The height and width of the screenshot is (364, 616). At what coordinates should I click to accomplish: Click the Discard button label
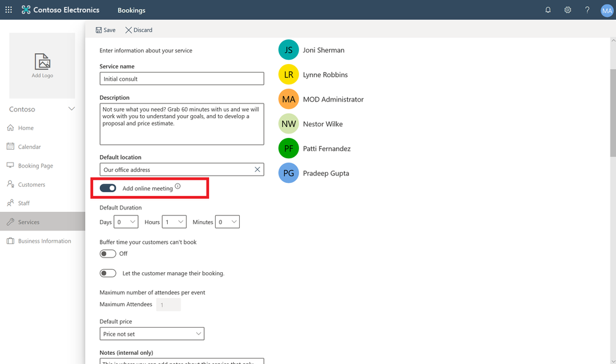click(x=143, y=30)
